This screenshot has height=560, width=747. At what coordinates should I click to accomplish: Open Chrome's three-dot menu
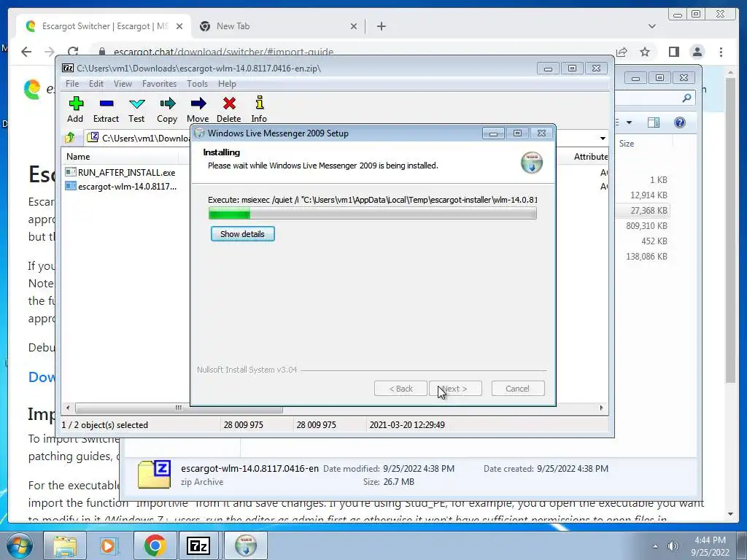click(721, 52)
